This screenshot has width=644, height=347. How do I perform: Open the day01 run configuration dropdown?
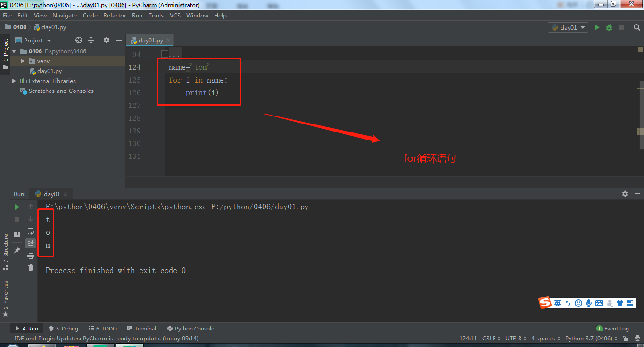568,27
